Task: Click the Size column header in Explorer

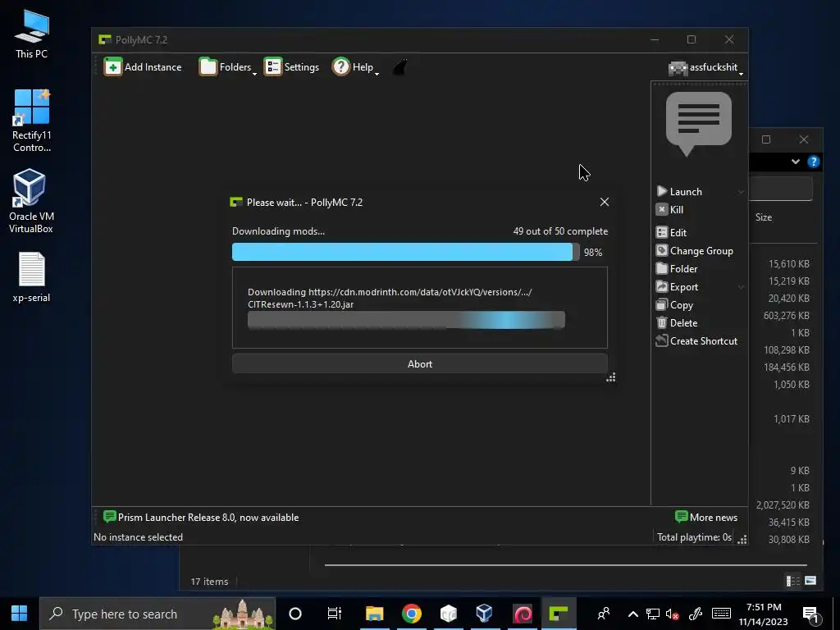Action: coord(764,217)
